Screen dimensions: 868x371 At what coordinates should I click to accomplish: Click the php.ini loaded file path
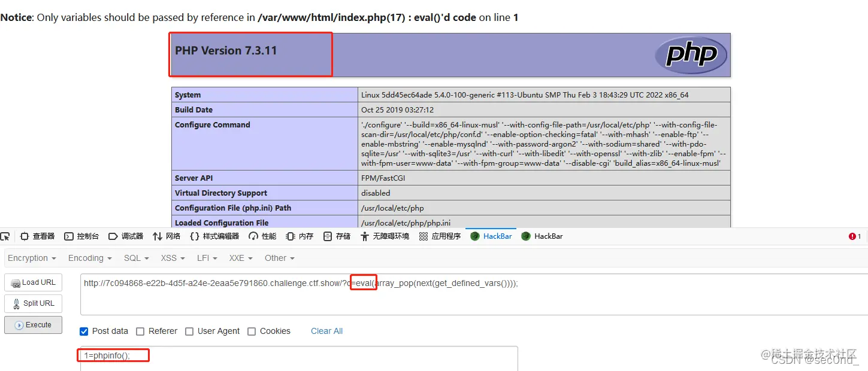406,223
